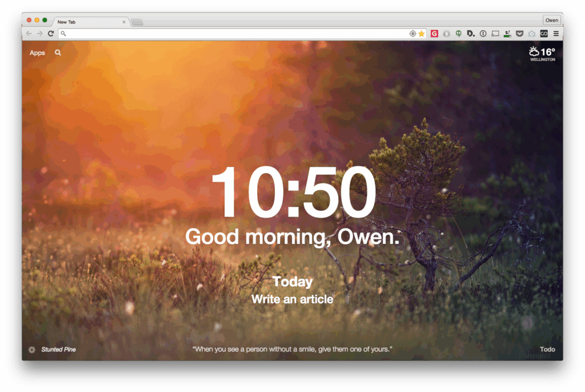Open the Chrome hamburger menu
The width and height of the screenshot is (585, 392).
click(556, 34)
